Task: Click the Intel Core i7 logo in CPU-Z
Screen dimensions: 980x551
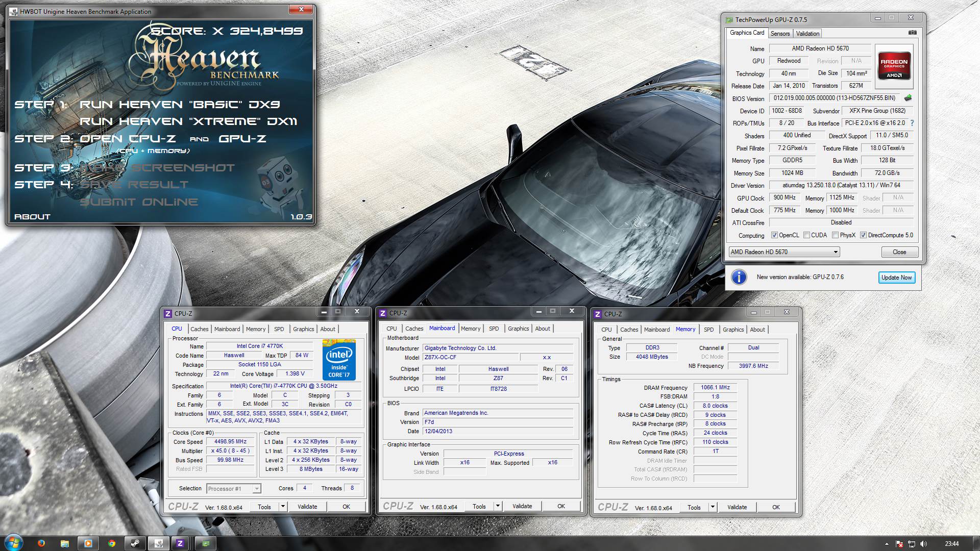Action: [x=339, y=359]
